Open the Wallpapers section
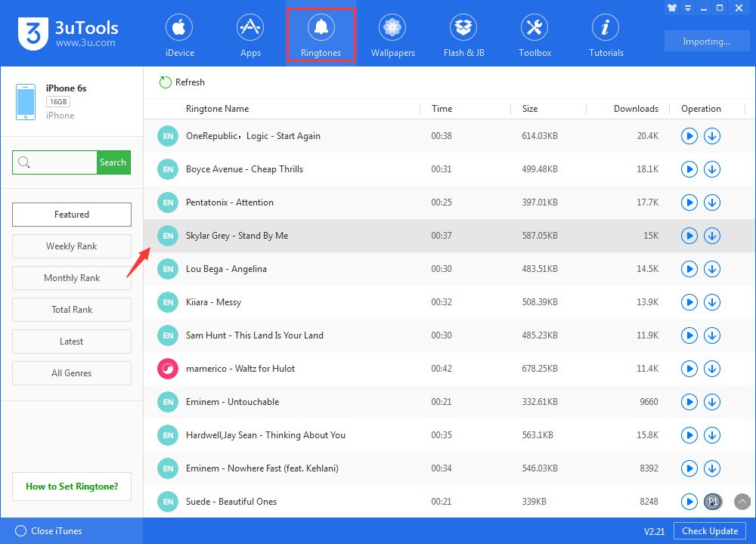The width and height of the screenshot is (756, 544). click(392, 35)
